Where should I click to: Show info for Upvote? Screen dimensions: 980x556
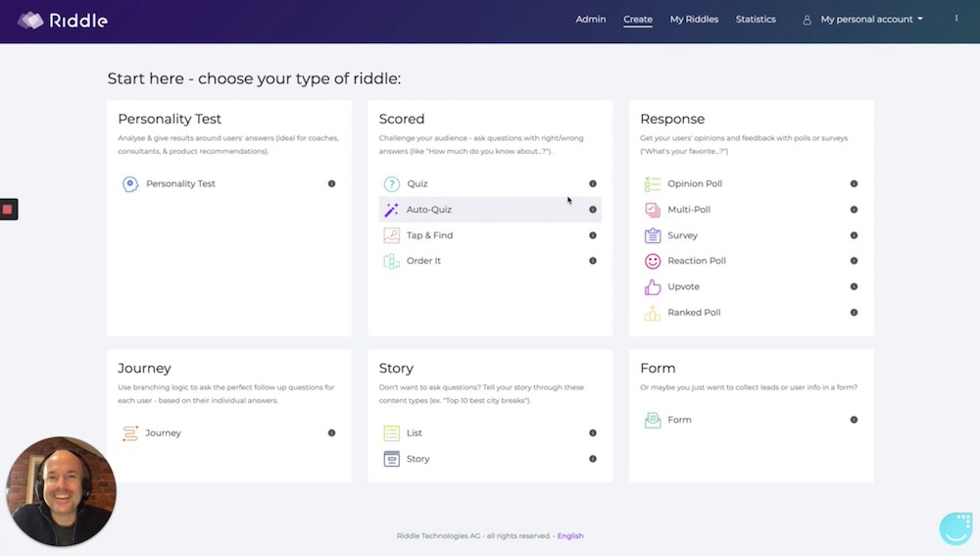854,286
